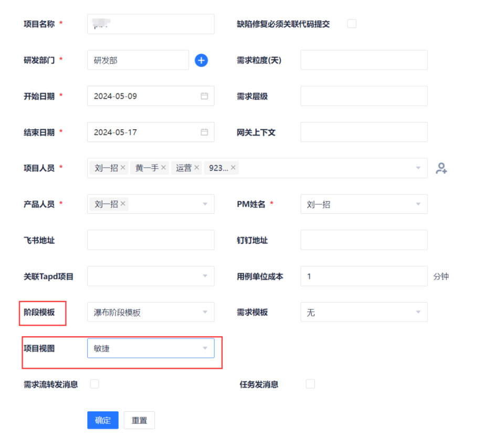Open the calendar icon in 开始日期 field
This screenshot has height=445, width=504.
(204, 96)
